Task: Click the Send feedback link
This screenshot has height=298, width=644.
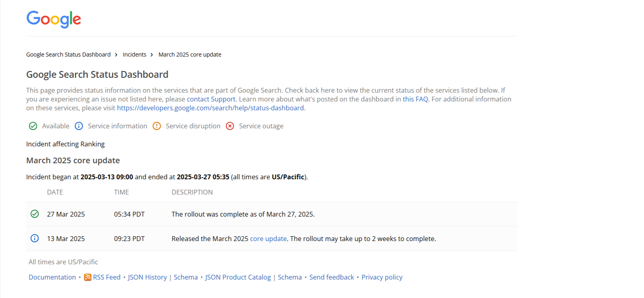Action: (x=331, y=277)
